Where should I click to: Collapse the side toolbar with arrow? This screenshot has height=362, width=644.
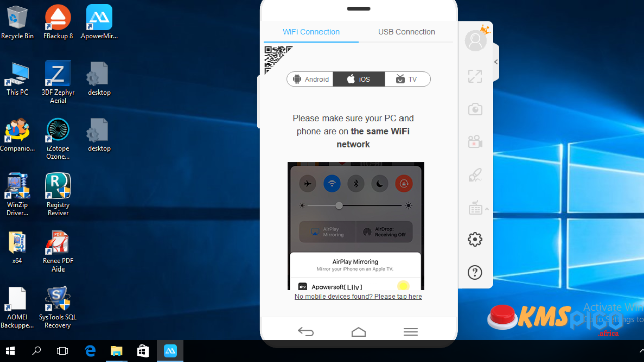click(496, 62)
